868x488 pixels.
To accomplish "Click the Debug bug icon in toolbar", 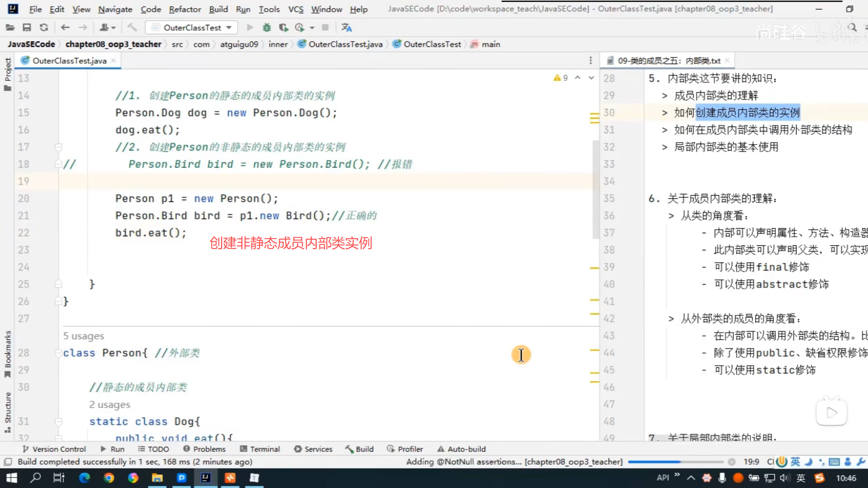I will pyautogui.click(x=267, y=28).
